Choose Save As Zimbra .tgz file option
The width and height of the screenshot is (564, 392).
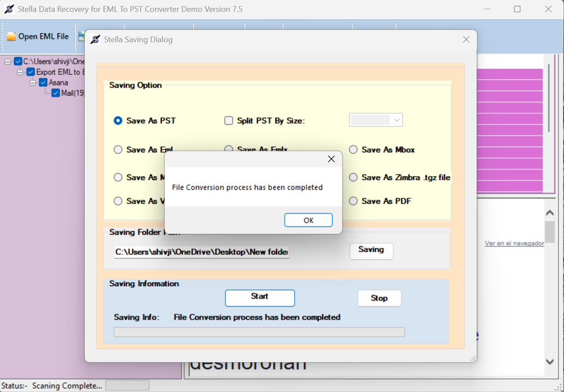(353, 178)
